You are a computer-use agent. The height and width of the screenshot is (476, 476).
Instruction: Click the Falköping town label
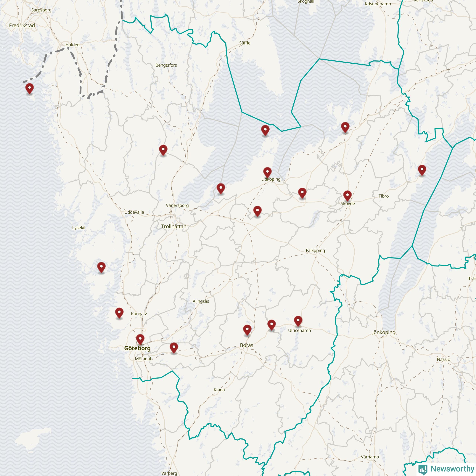click(x=315, y=251)
